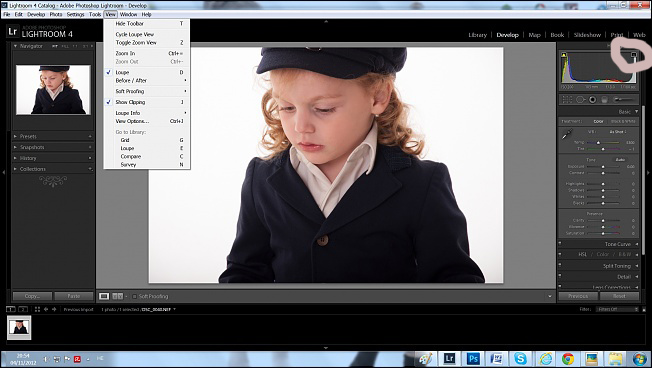652x368 pixels.
Task: Open Photoshop from the Windows taskbar
Action: coord(473,358)
